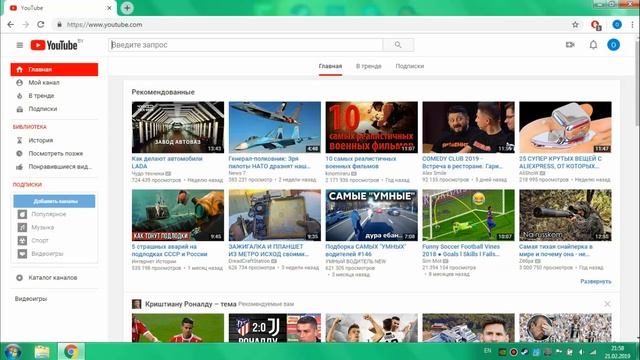
Task: Bookmark page with star icon
Action: click(575, 24)
